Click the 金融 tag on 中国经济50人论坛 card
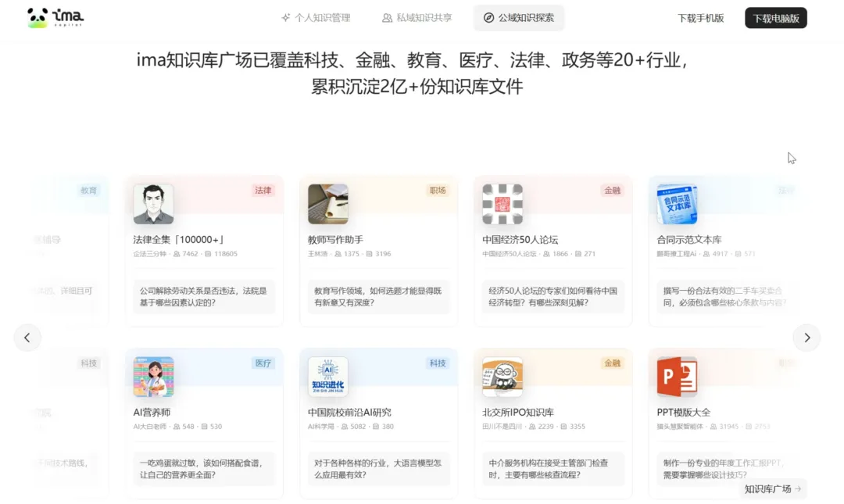 point(612,190)
